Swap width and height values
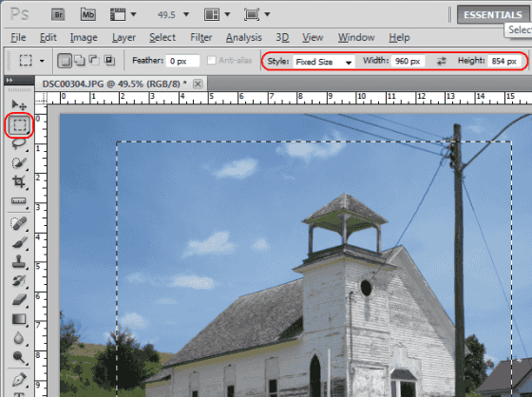 pyautogui.click(x=441, y=61)
